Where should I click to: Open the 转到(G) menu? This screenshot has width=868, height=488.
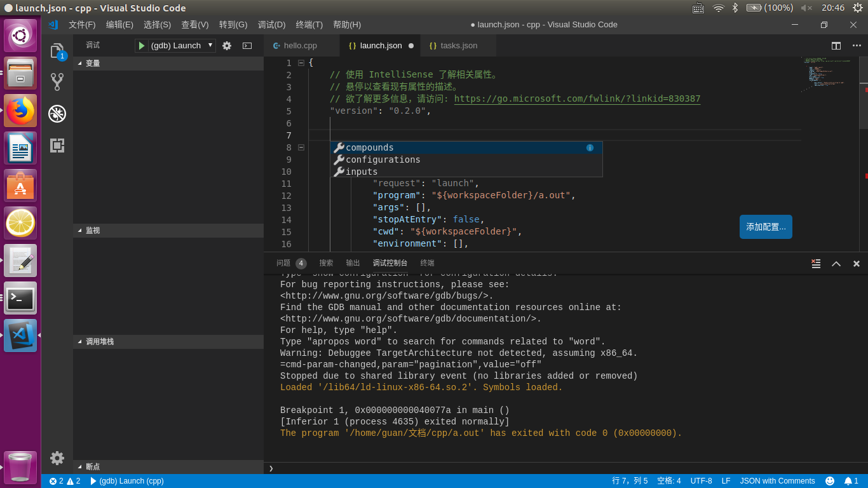[x=233, y=25]
